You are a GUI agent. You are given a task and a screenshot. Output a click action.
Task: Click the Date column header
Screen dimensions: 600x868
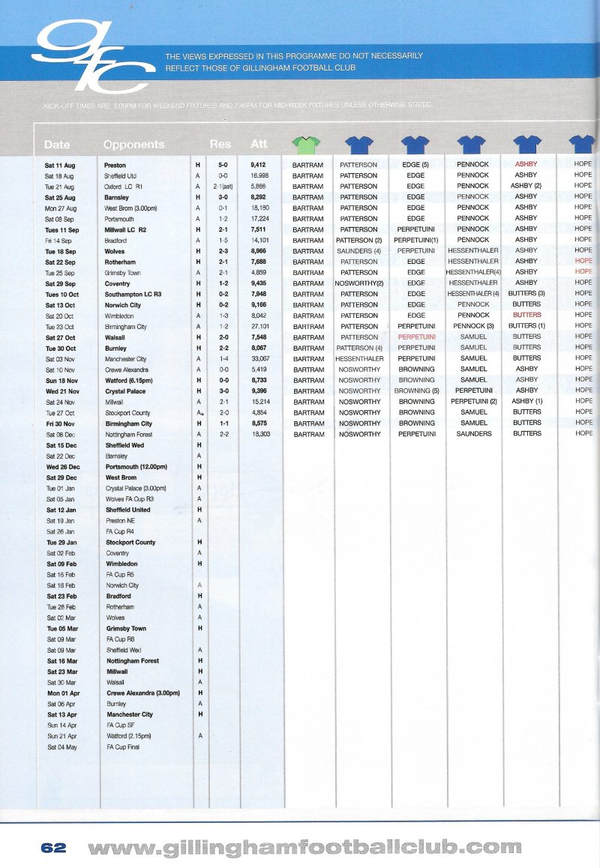tap(57, 145)
